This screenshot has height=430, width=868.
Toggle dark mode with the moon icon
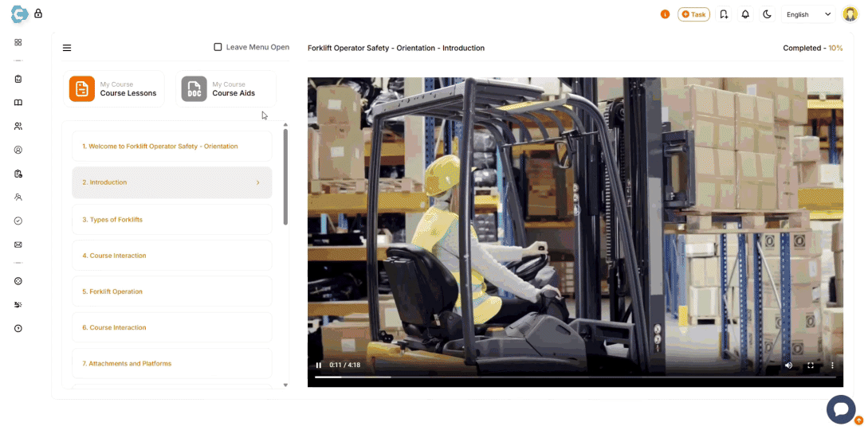point(767,14)
